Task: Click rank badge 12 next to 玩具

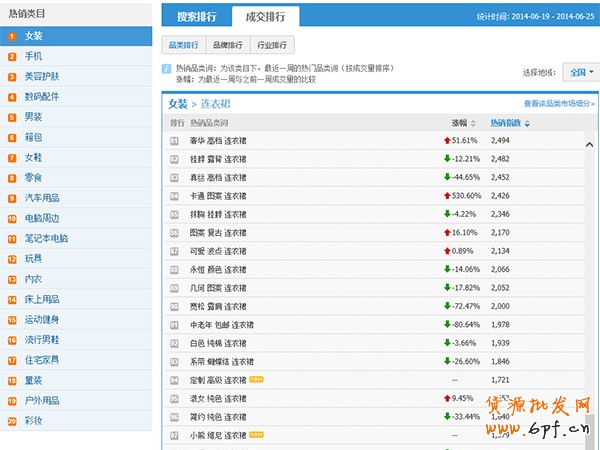Action: (x=12, y=260)
